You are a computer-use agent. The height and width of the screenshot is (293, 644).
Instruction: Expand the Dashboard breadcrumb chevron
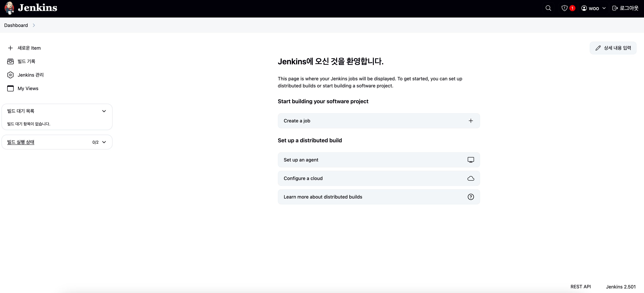[34, 25]
